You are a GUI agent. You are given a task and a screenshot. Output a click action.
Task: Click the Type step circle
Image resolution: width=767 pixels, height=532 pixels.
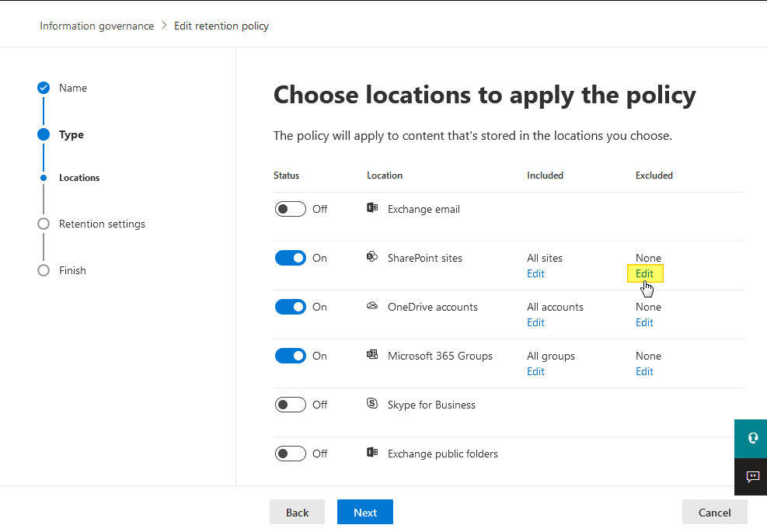(x=44, y=134)
